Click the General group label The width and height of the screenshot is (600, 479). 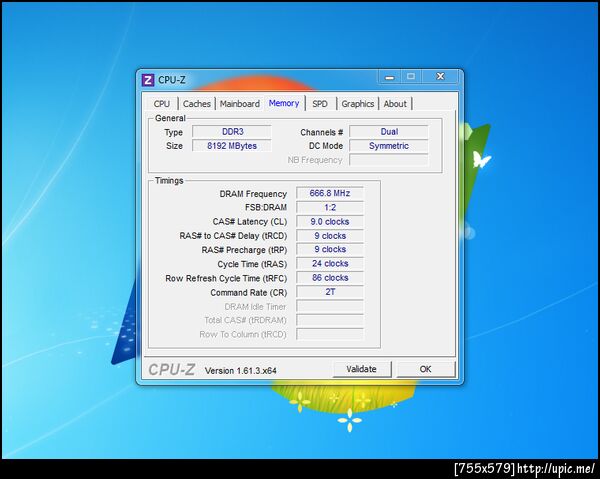pos(170,118)
